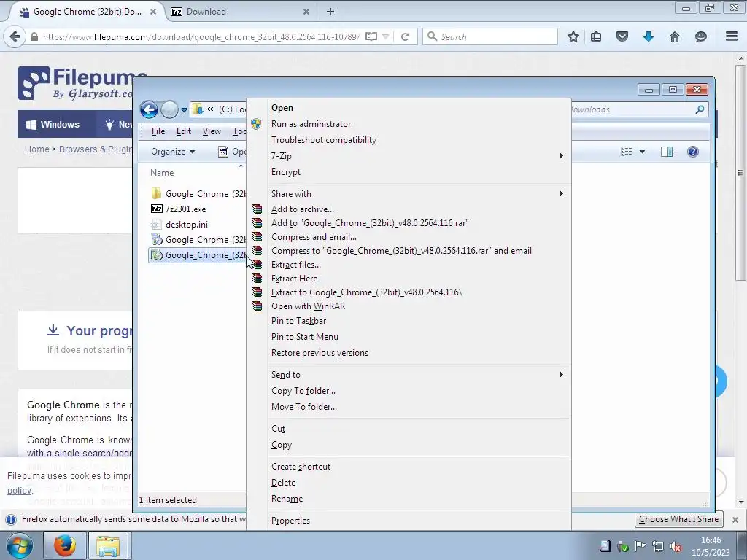Open the Pocket icon in Firefox toolbar
Screen dimensions: 747x560
point(622,36)
